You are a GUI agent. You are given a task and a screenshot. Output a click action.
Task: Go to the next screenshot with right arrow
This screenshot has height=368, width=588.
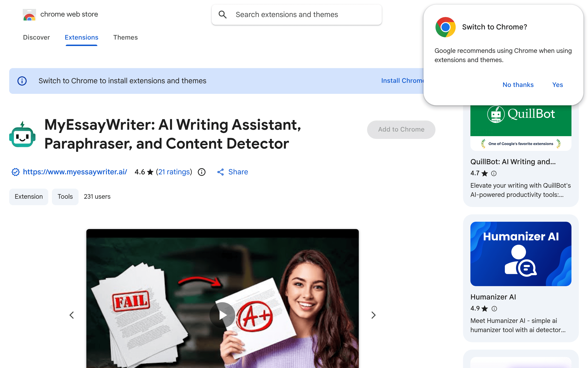pos(373,315)
